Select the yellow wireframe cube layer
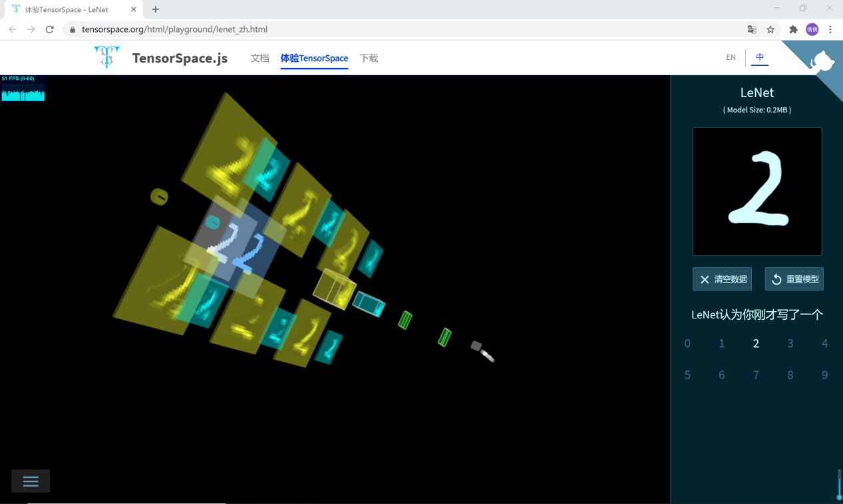Image resolution: width=843 pixels, height=504 pixels. point(336,289)
